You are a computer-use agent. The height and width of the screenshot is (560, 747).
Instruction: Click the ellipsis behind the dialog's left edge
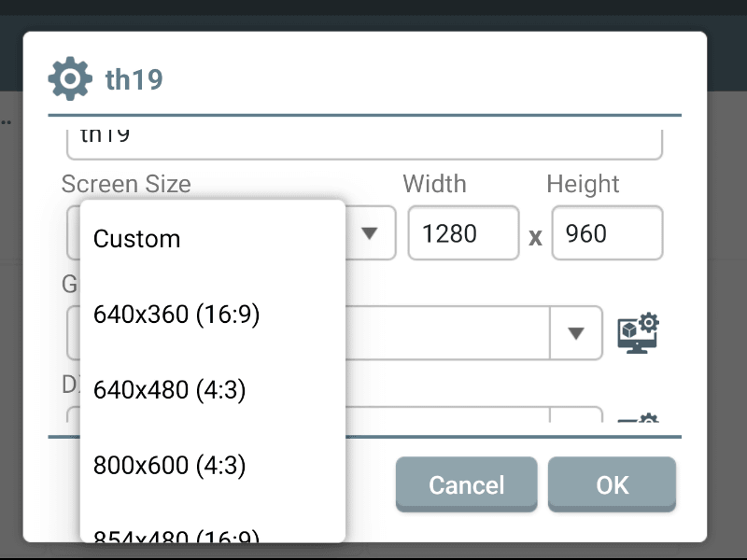click(6, 121)
